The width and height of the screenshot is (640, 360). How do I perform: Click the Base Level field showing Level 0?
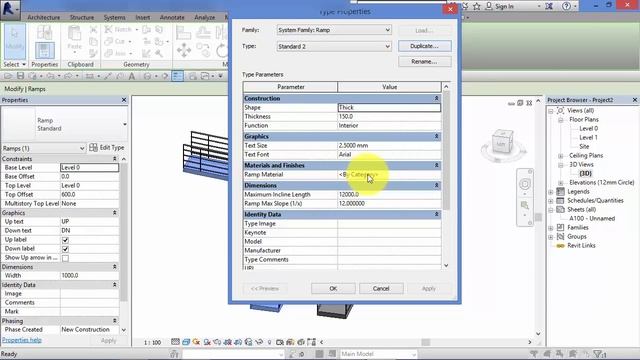pyautogui.click(x=89, y=167)
